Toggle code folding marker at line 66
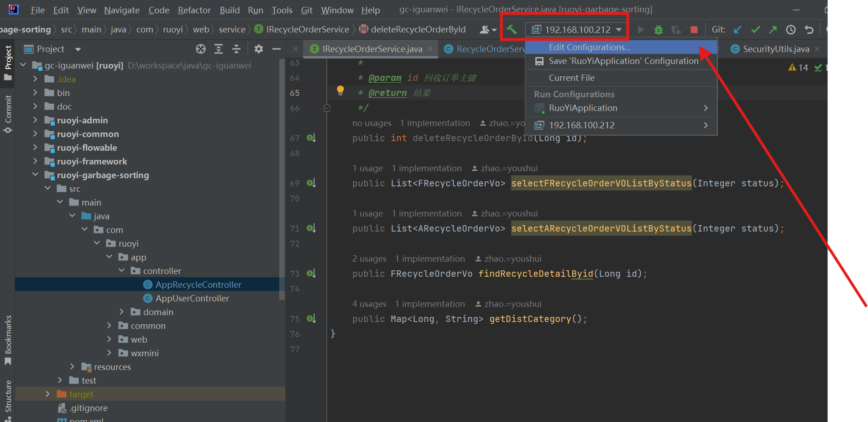868x422 pixels. pos(327,108)
